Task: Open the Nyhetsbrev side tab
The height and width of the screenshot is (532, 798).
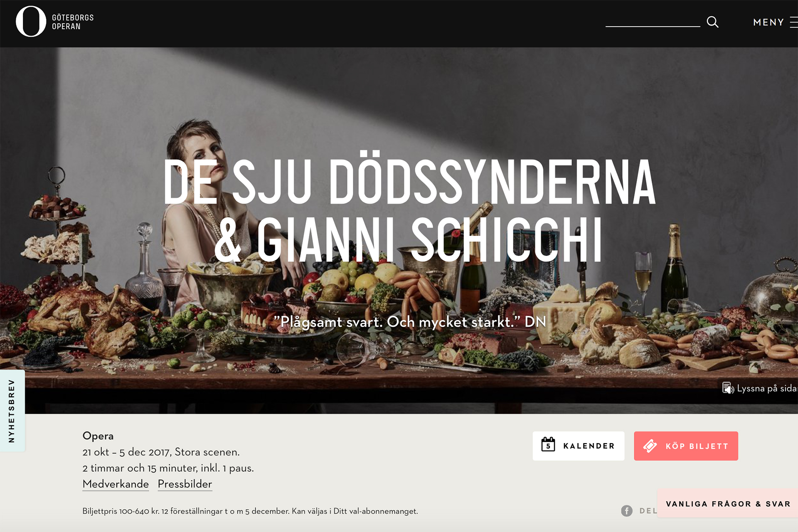Action: [x=12, y=411]
